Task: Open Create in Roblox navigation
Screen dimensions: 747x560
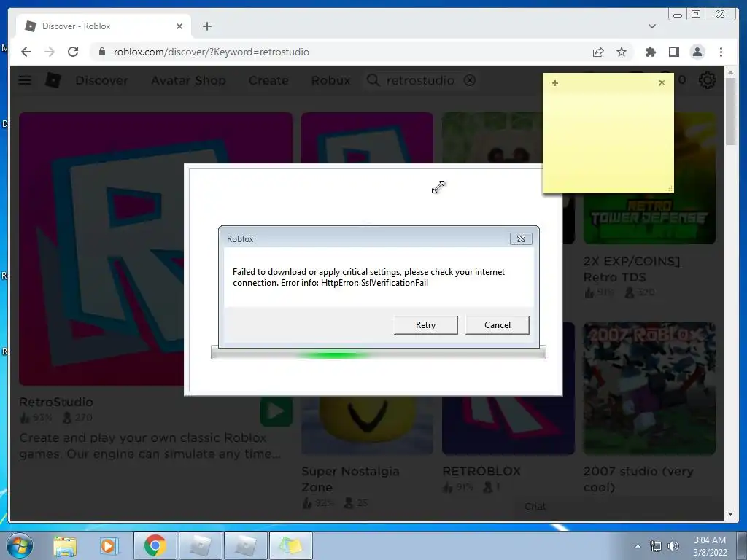Action: click(268, 80)
